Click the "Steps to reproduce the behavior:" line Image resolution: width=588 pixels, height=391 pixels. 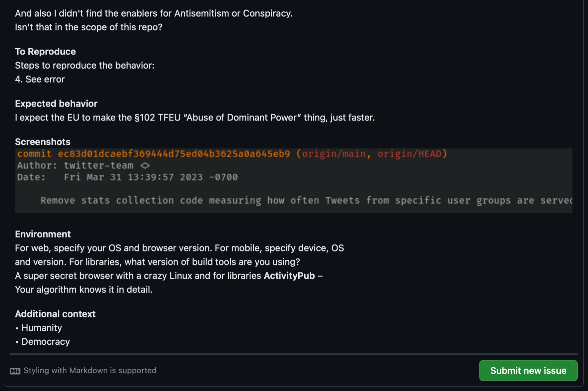pos(85,65)
